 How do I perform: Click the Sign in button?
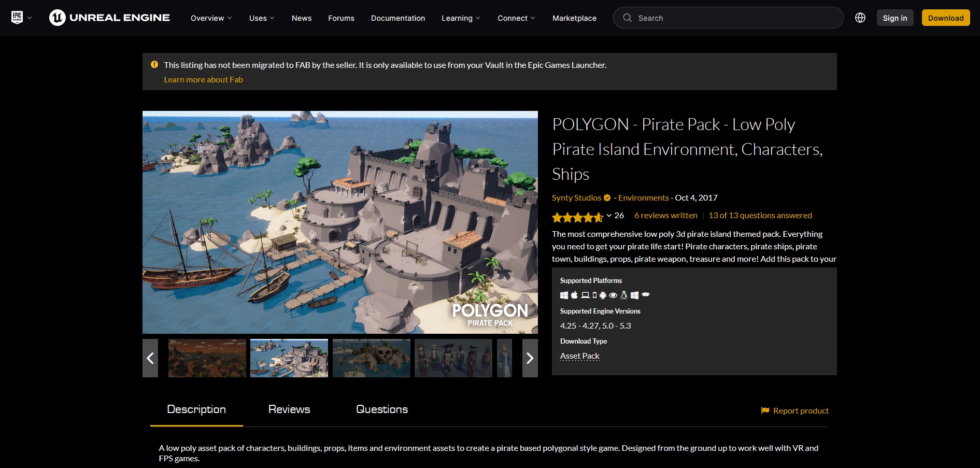point(895,18)
